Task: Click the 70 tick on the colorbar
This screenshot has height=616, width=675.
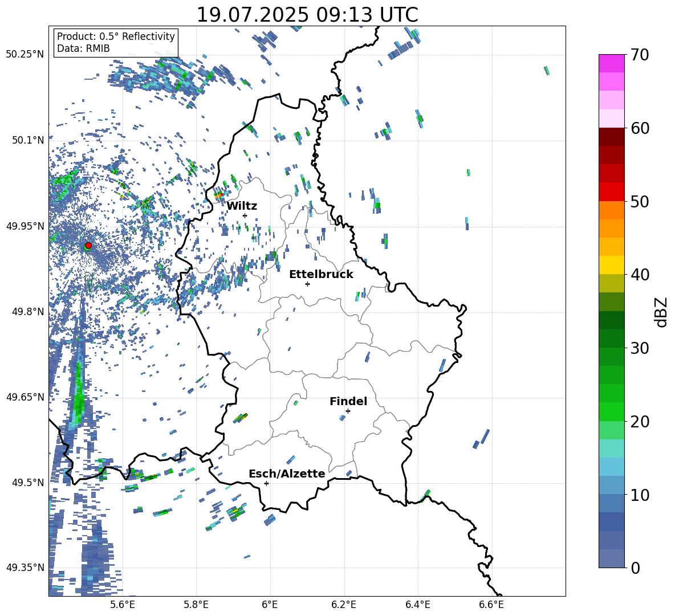Action: tap(640, 55)
